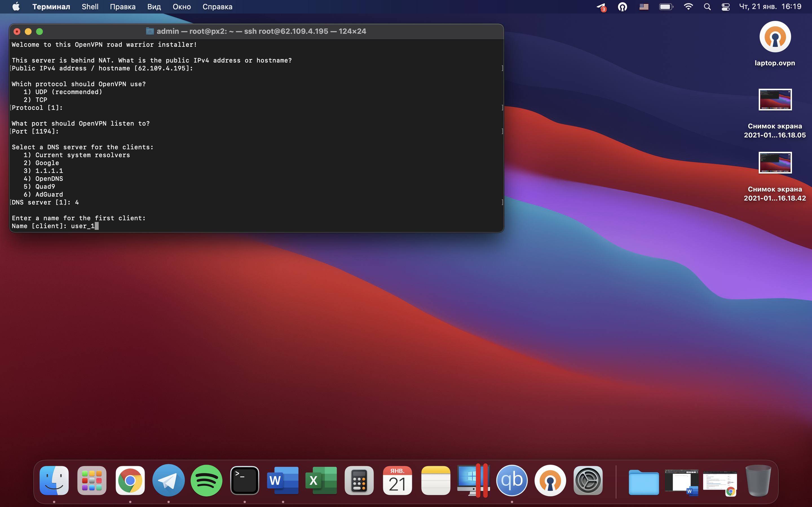Open Spotlight search magnifier

point(707,7)
